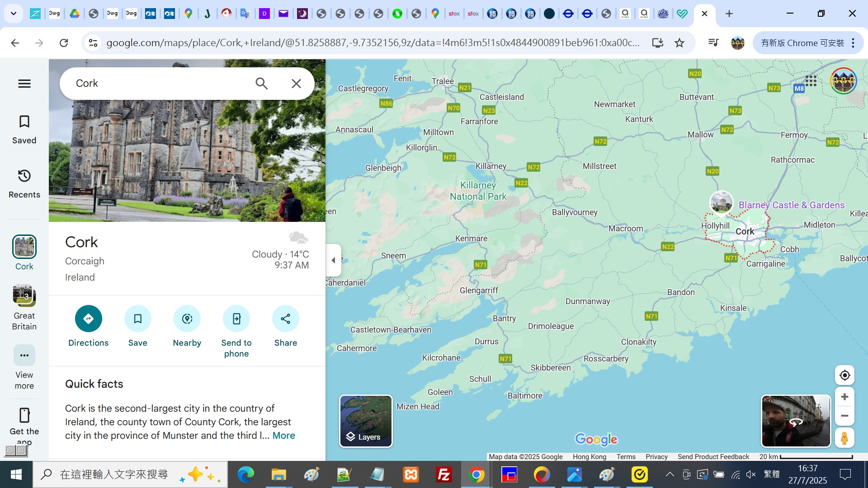The width and height of the screenshot is (868, 488).
Task: Open Saved places tab
Action: pyautogui.click(x=24, y=129)
